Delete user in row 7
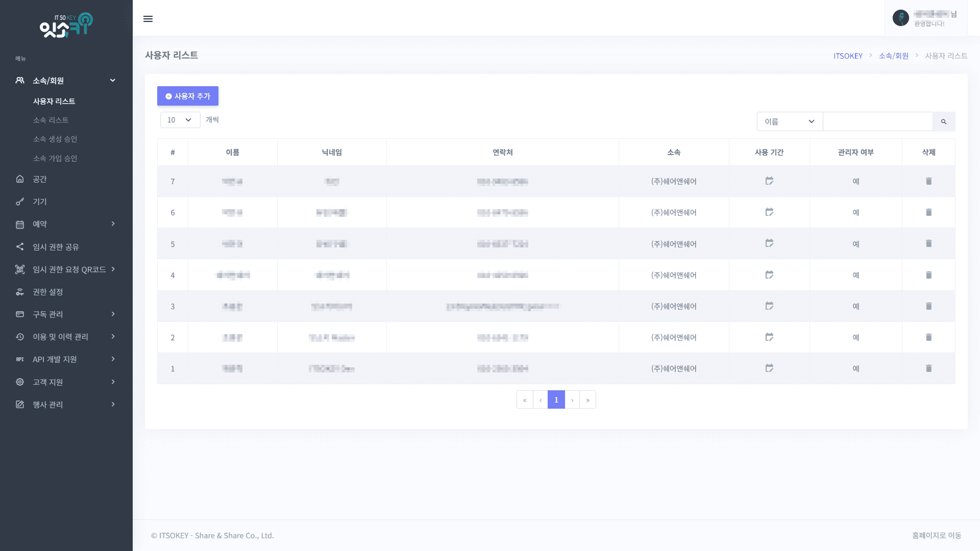Screen dimensions: 980x551 [928, 181]
